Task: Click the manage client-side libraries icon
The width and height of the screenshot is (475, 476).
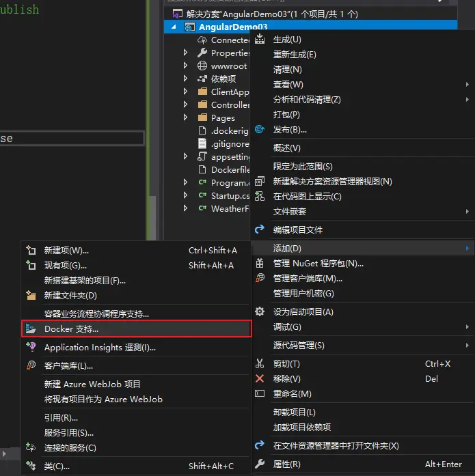Action: [260, 278]
